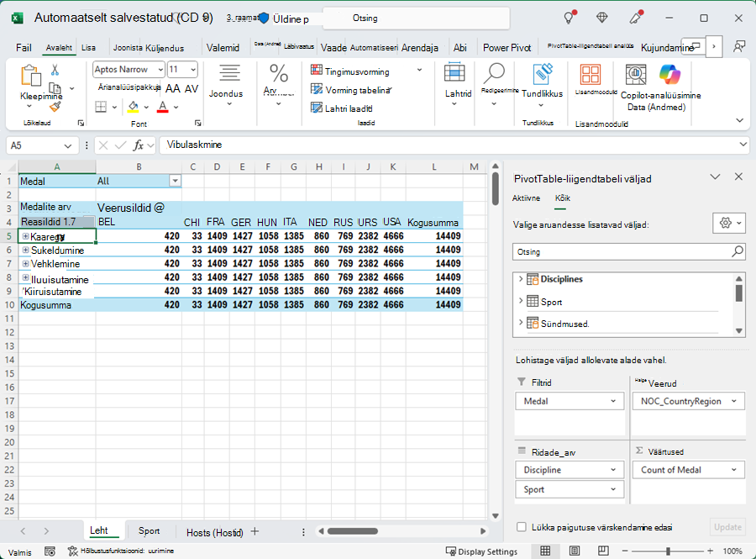This screenshot has height=559, width=756.
Task: Open Discipline field dropdown in rows area
Action: (613, 470)
